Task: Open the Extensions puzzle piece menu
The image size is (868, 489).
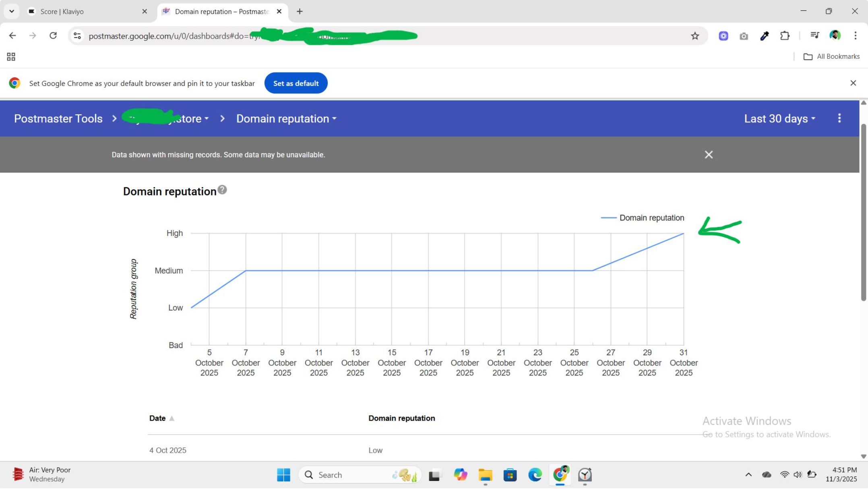Action: (785, 36)
